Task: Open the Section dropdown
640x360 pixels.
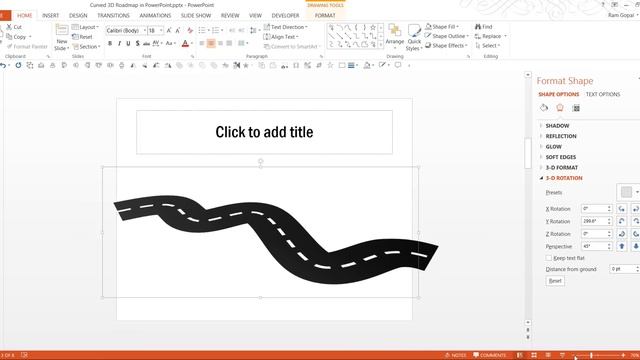Action: (86, 47)
